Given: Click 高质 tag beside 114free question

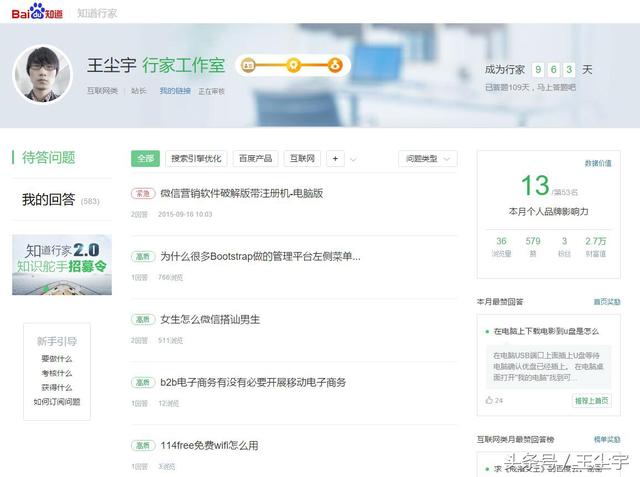Looking at the screenshot, I should [143, 445].
